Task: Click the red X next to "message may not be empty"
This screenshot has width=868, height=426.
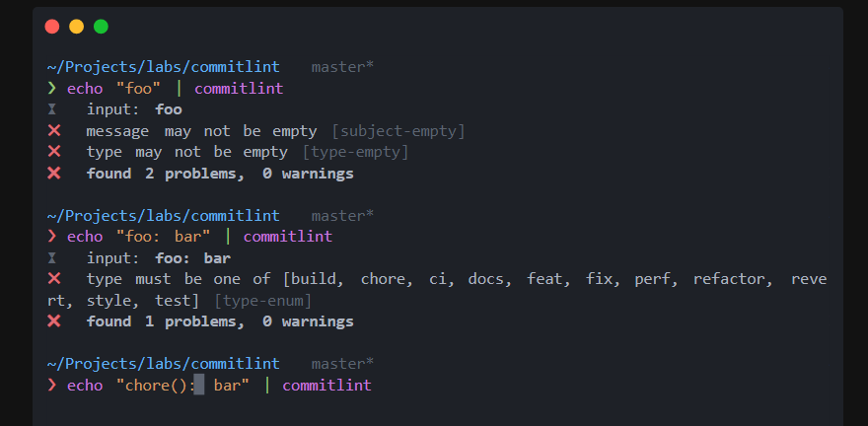Action: coord(53,131)
